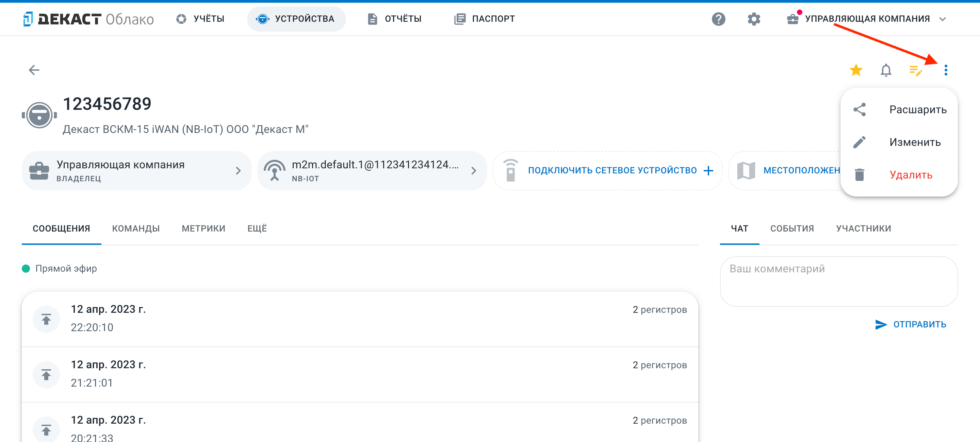Click the map icon for location
Viewport: 980px width, 442px height.
coord(746,170)
